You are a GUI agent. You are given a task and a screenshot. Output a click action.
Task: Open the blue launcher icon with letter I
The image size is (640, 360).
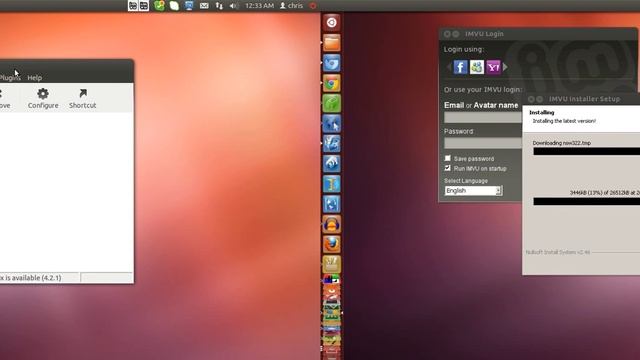[x=331, y=184]
